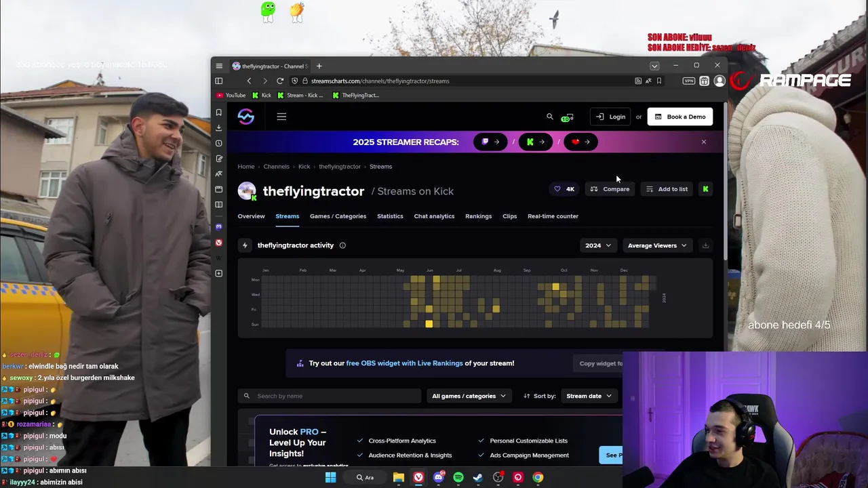The image size is (868, 488).
Task: Switch to the Games / Categories tab
Action: (338, 216)
